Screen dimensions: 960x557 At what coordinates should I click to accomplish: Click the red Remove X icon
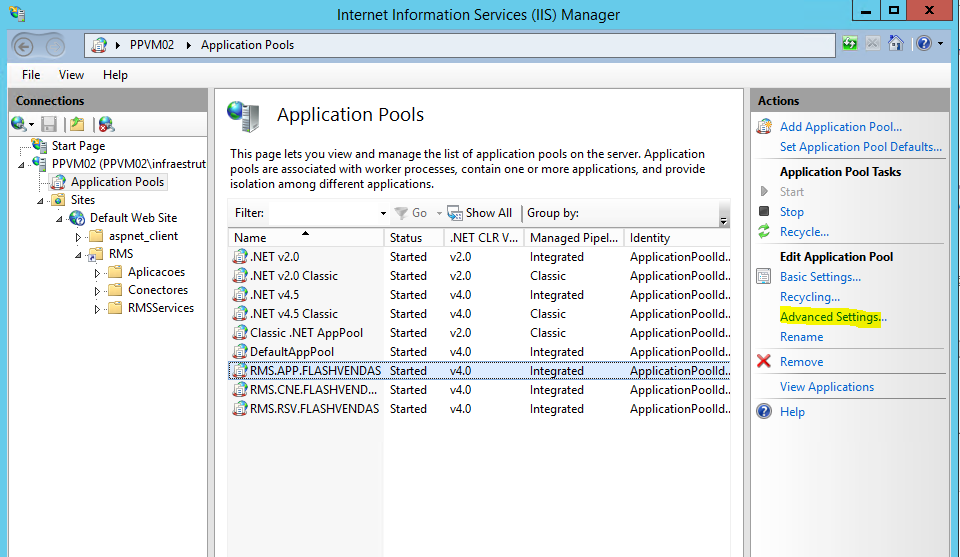(x=764, y=362)
